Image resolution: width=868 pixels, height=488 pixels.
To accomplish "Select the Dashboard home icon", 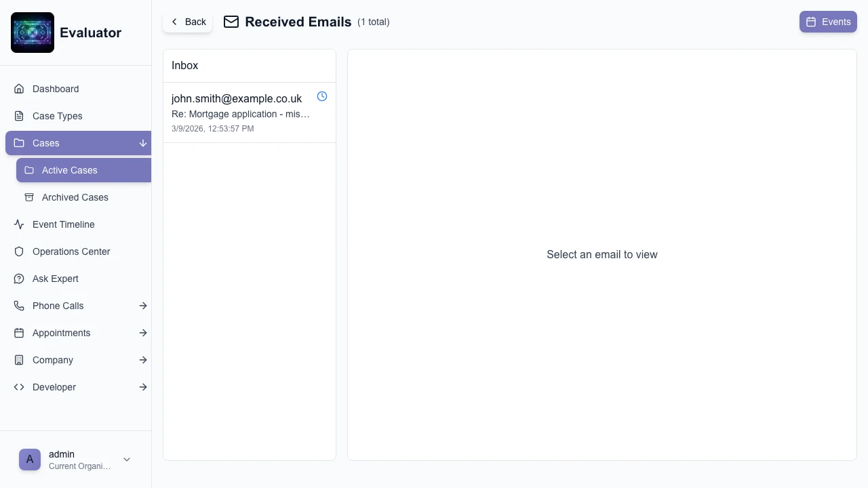I will pos(19,89).
